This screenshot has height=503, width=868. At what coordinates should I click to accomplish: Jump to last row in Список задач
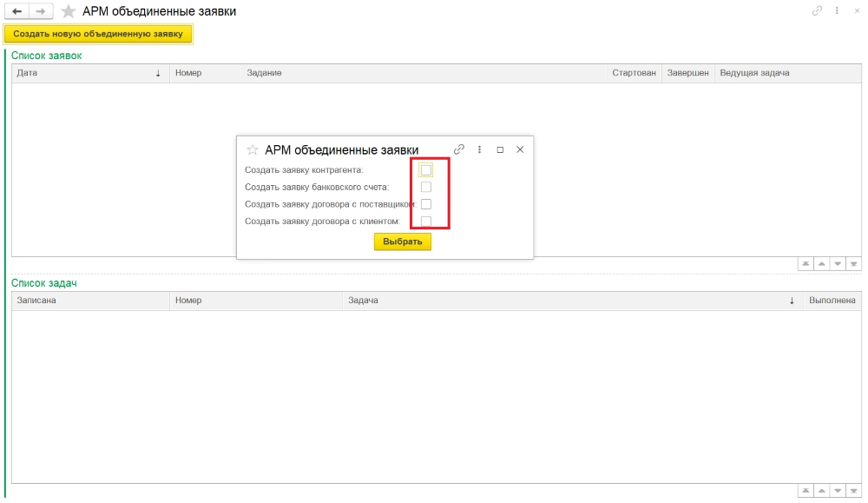(x=853, y=491)
